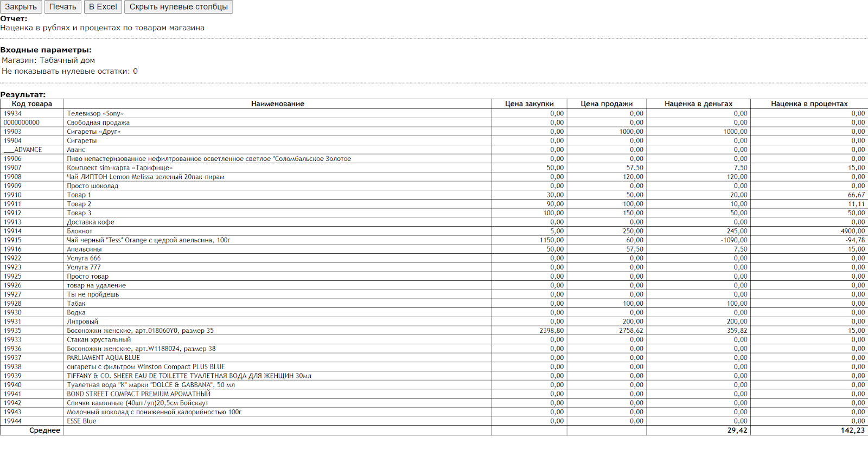This screenshot has width=868, height=450.
Task: Click the 4900,00 markup percent value
Action: (852, 231)
